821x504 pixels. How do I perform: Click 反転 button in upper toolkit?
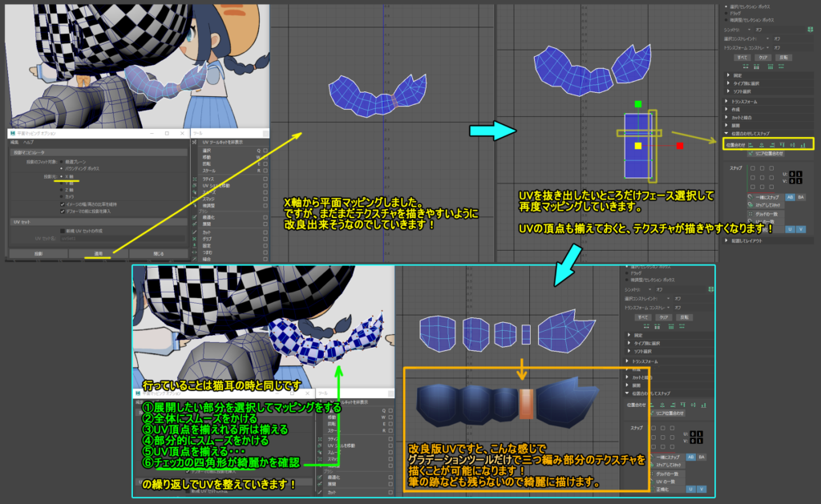click(783, 58)
